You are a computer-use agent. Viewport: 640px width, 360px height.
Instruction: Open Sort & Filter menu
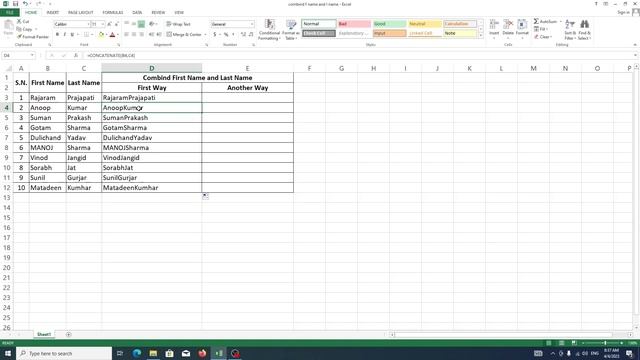(x=570, y=30)
